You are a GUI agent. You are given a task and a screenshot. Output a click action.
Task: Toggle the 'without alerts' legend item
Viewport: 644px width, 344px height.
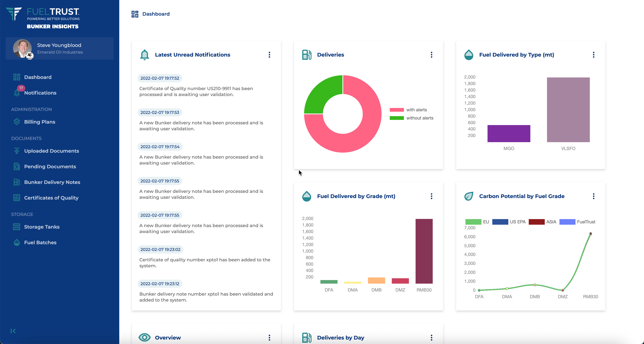pos(411,118)
